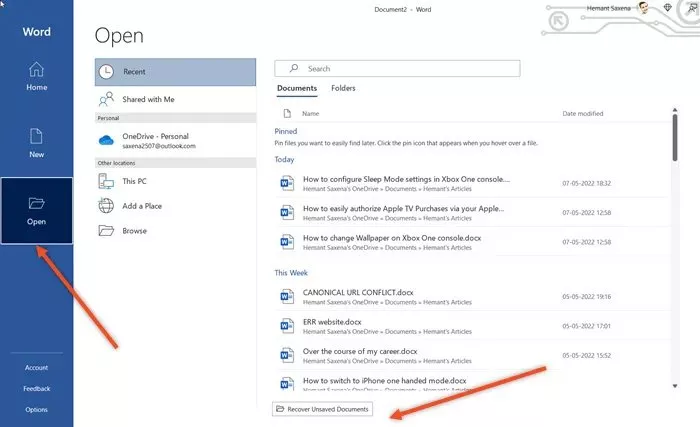This screenshot has height=427, width=700.
Task: Click 05-05-2022 19:16 date entry
Action: pos(587,297)
